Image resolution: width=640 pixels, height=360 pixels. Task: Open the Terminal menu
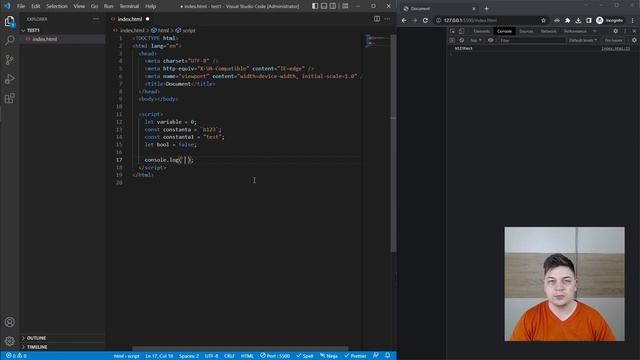point(129,6)
